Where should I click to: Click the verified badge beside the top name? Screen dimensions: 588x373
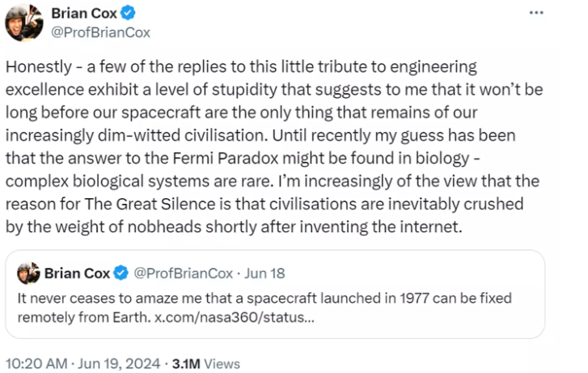[x=128, y=14]
